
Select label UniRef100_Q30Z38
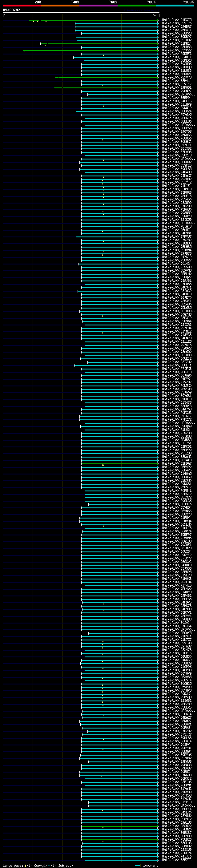(177, 433)
